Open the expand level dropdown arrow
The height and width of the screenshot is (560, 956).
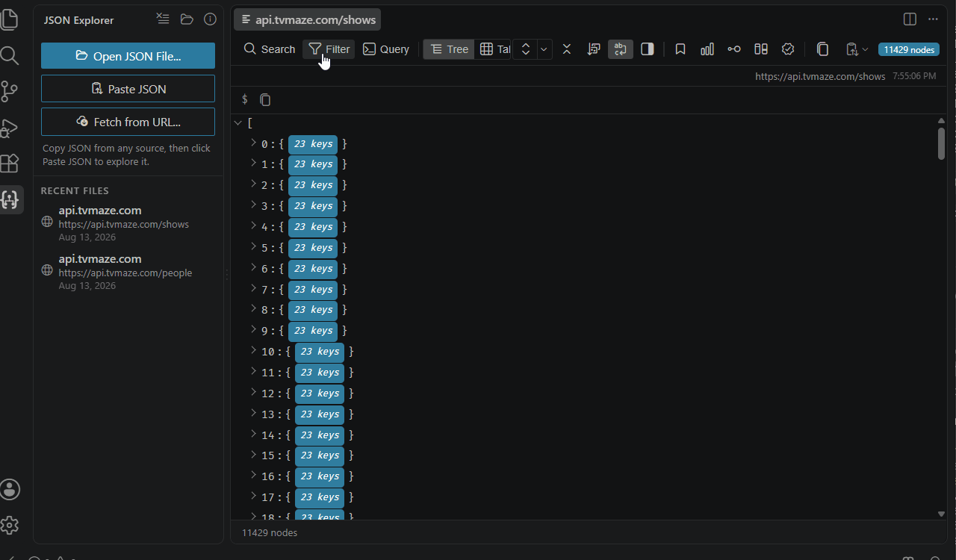click(544, 49)
